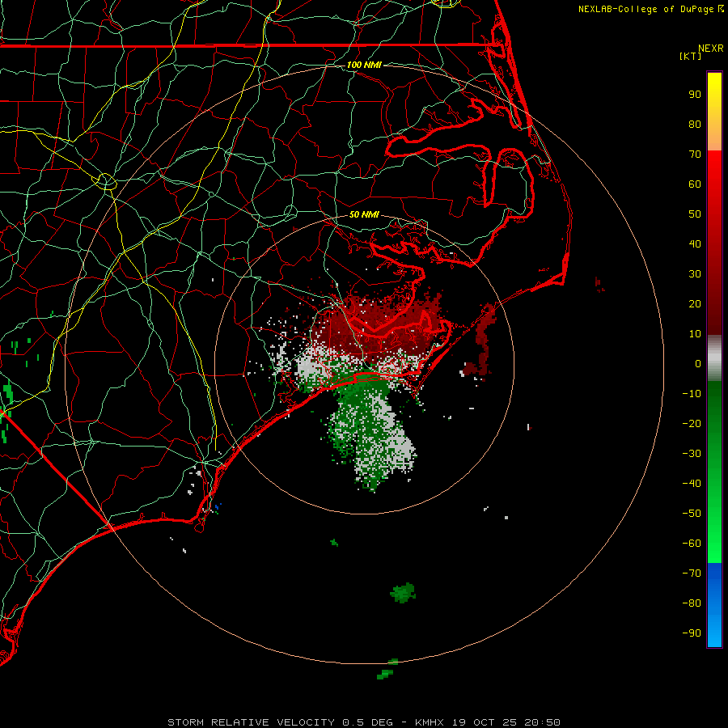Click the 90 value on velocity scale

coord(695,95)
